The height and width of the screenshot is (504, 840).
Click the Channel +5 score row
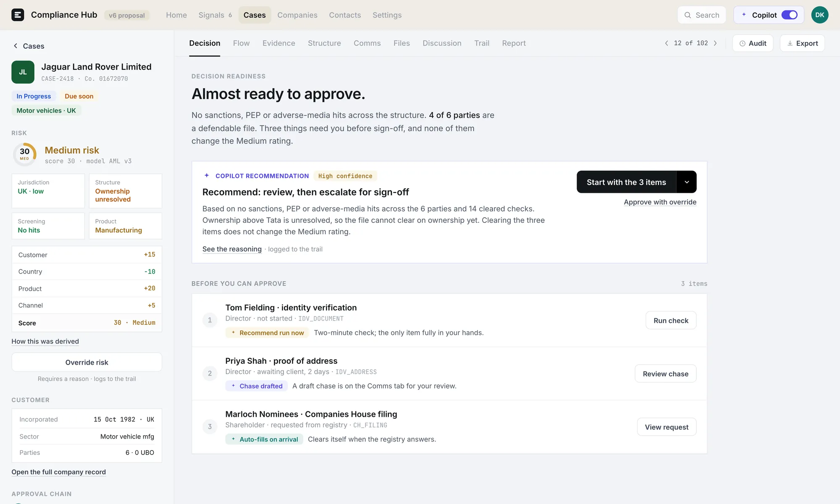[x=87, y=306]
